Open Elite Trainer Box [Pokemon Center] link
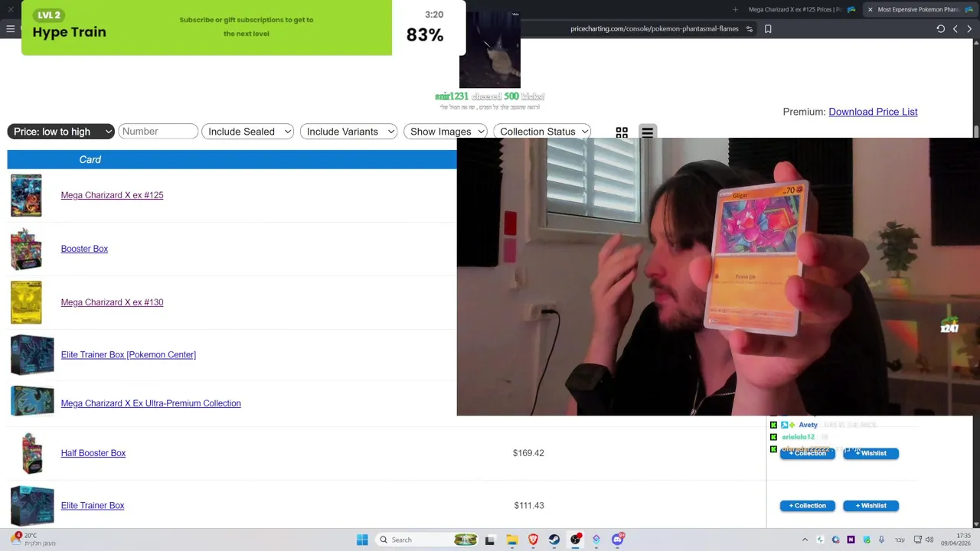Screen dimensions: 980x551 click(x=128, y=355)
